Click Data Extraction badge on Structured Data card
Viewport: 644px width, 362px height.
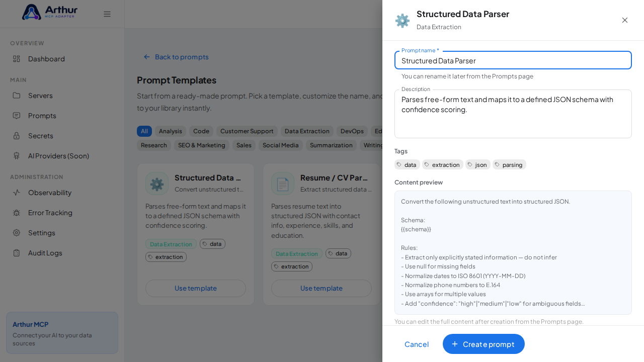click(171, 244)
